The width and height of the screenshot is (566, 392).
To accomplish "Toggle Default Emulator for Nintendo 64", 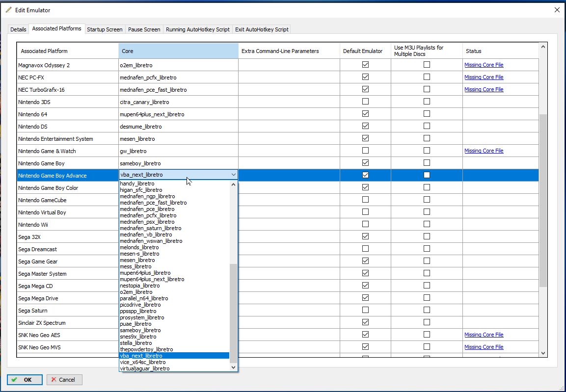I will click(365, 114).
